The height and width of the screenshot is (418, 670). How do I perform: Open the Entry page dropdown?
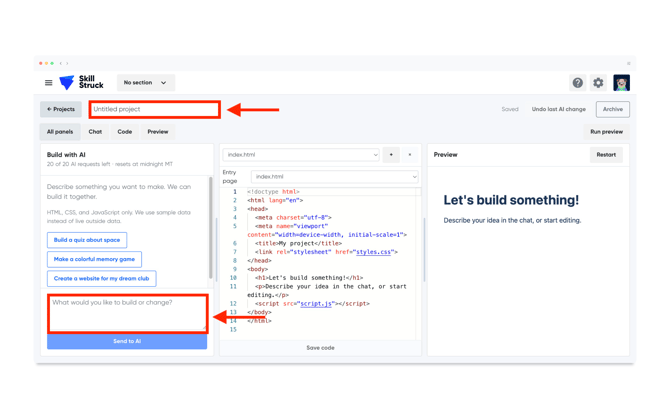pos(335,177)
